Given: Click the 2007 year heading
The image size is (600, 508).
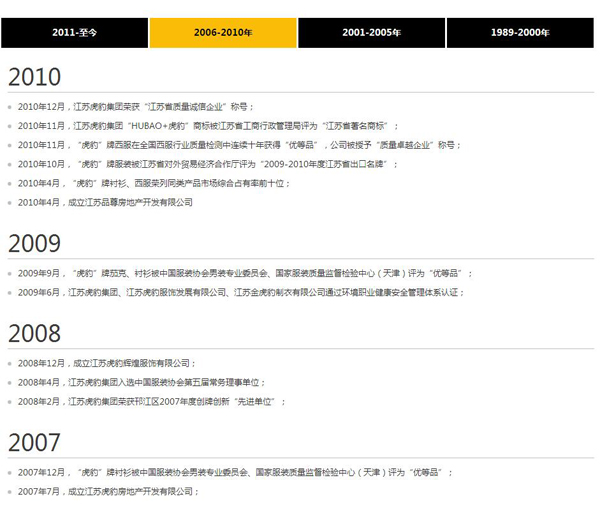Looking at the screenshot, I should (x=34, y=442).
